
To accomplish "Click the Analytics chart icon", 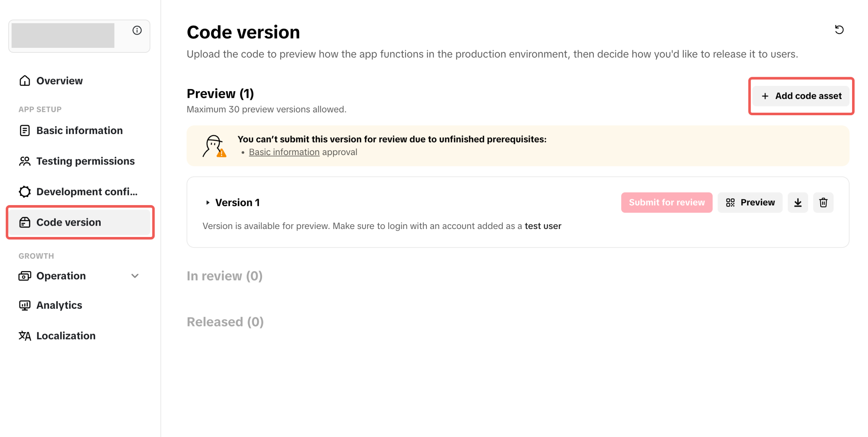I will click(x=25, y=305).
